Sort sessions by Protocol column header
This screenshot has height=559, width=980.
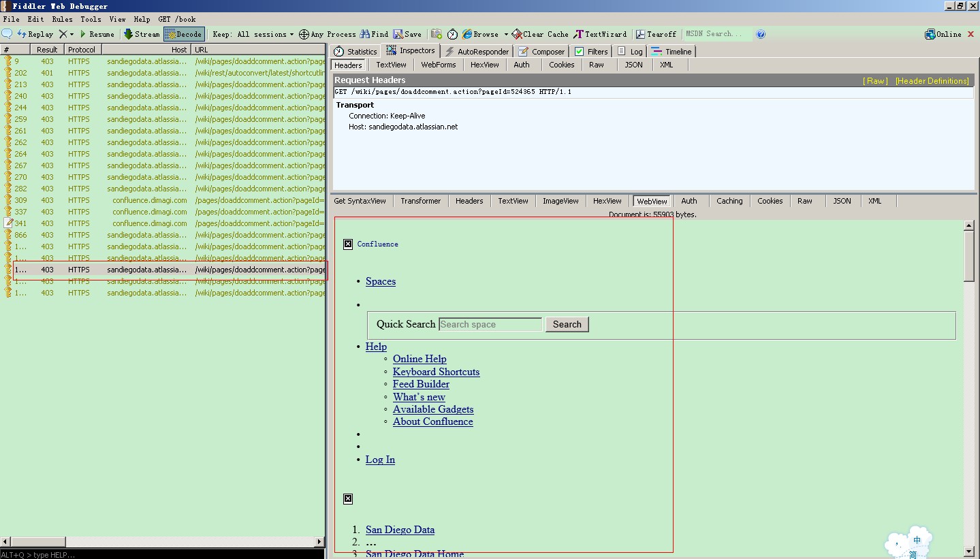[82, 50]
